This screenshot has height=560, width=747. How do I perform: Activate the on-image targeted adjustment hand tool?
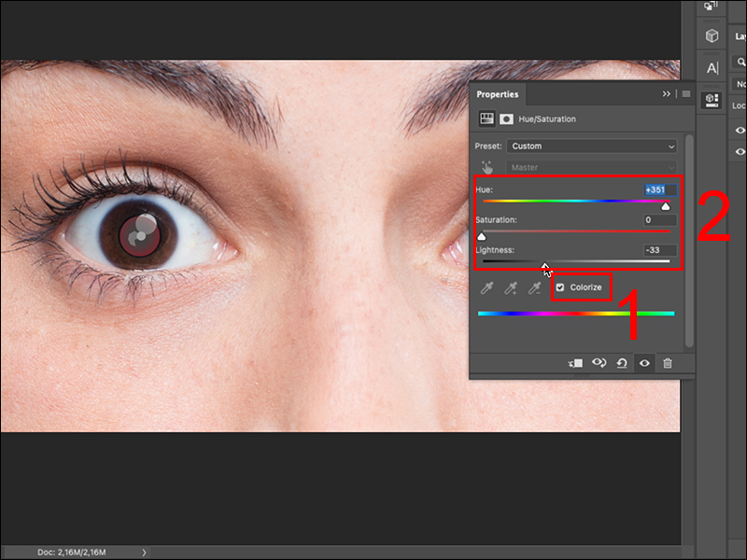486,167
